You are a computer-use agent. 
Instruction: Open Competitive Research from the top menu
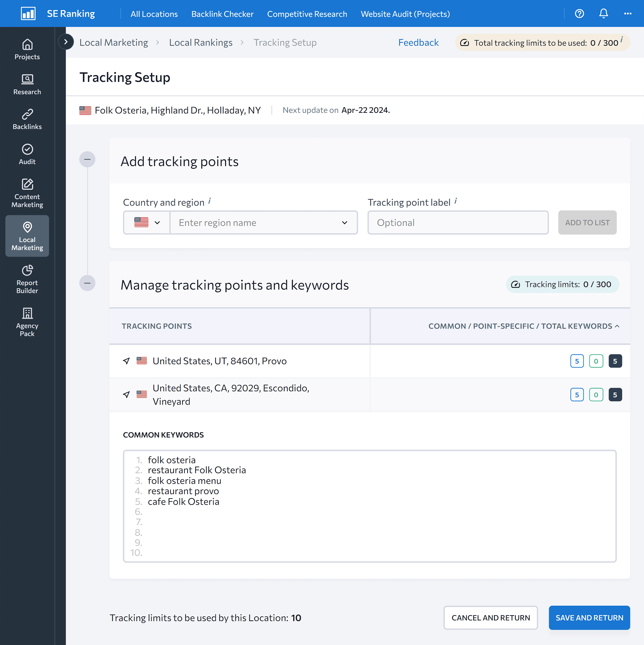coord(307,14)
